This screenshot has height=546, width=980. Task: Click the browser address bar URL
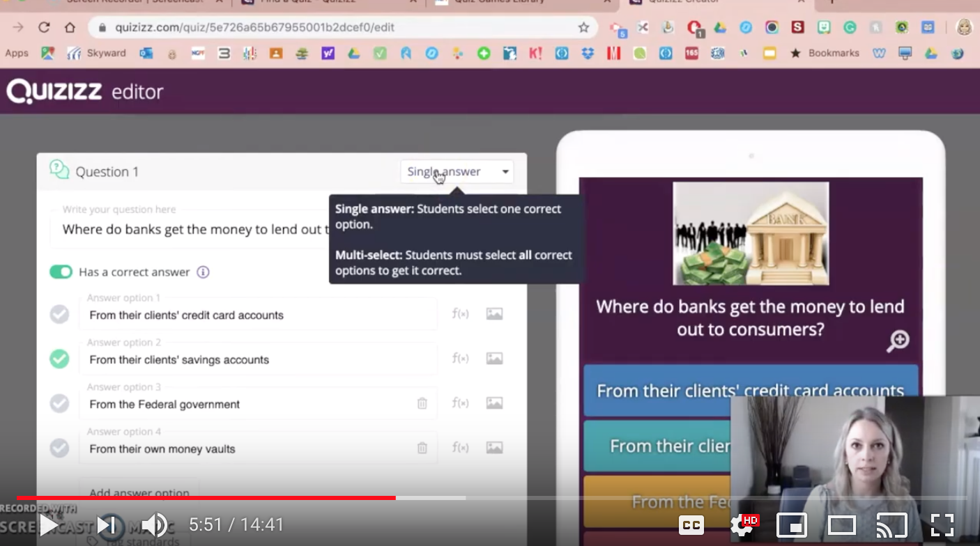255,27
